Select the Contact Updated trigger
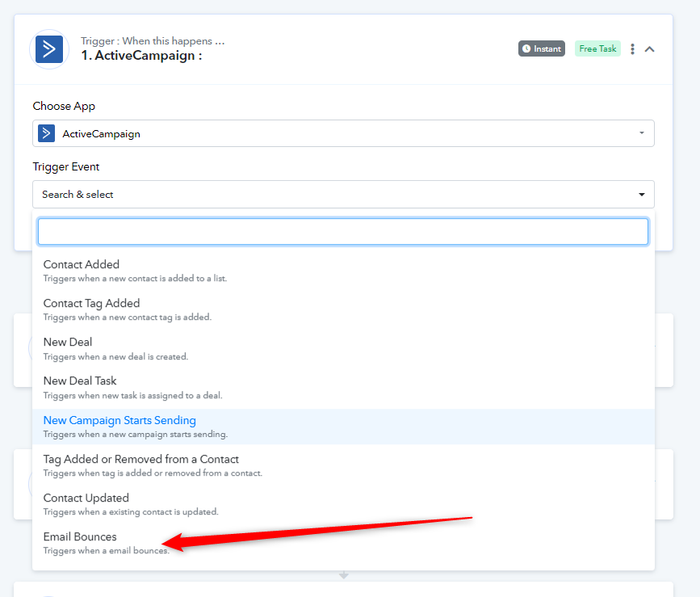 (x=343, y=504)
